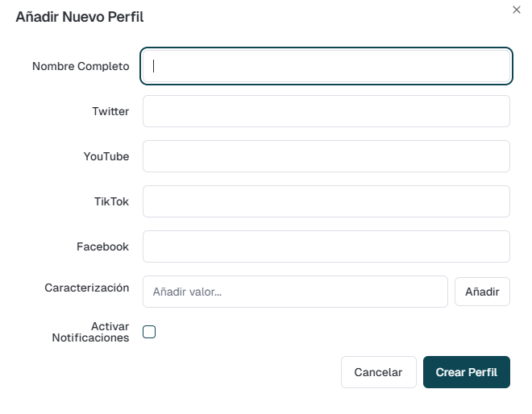Submit with the Crear Perfil button
The height and width of the screenshot is (414, 532).
[467, 372]
